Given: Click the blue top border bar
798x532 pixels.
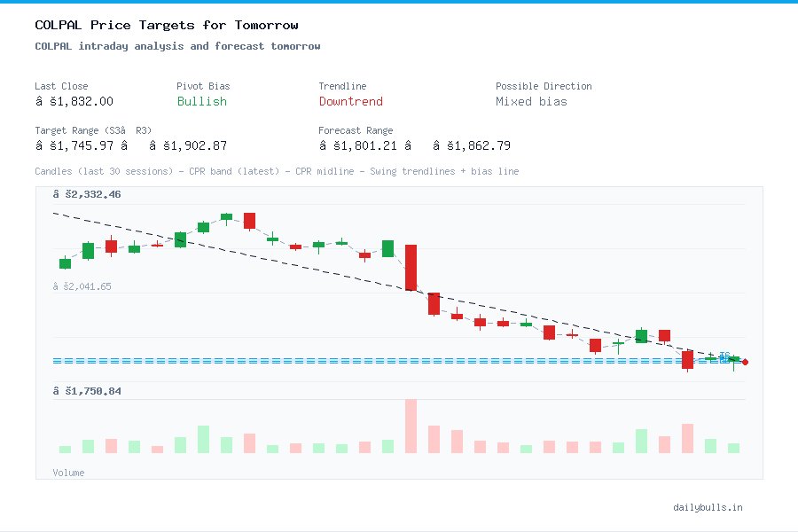Looking at the screenshot, I should coord(399,3).
